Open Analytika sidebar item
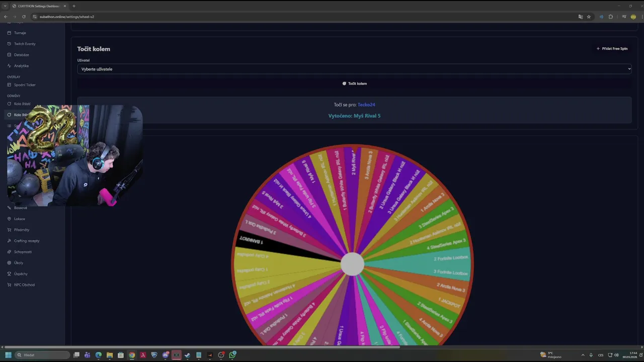Viewport: 644px width, 362px height. click(21, 66)
